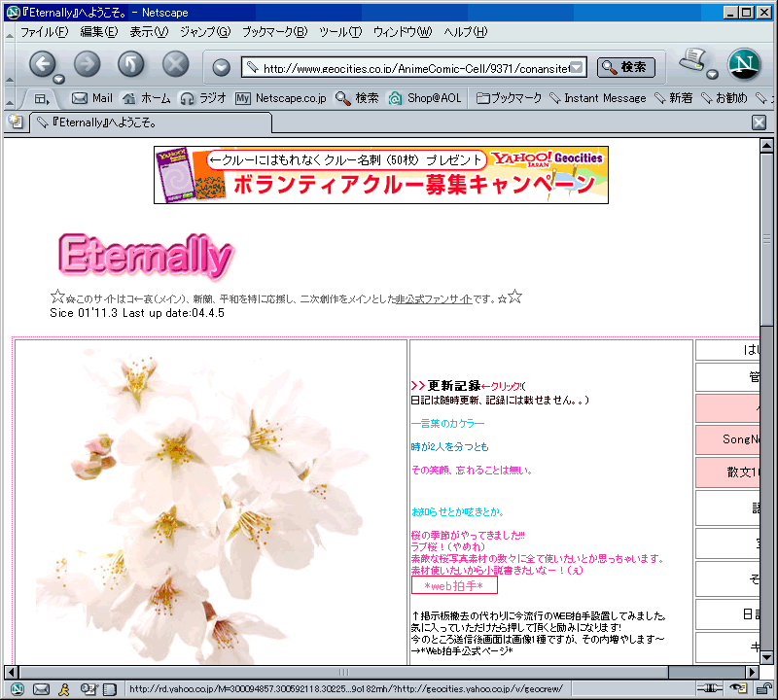The image size is (778, 700).
Task: Open My Netscape.co.jp toolbar shortcut
Action: pos(281,98)
